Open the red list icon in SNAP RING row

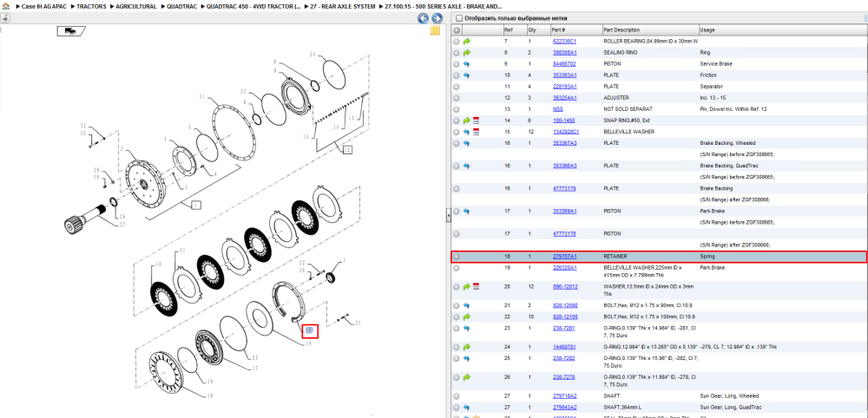coord(476,121)
